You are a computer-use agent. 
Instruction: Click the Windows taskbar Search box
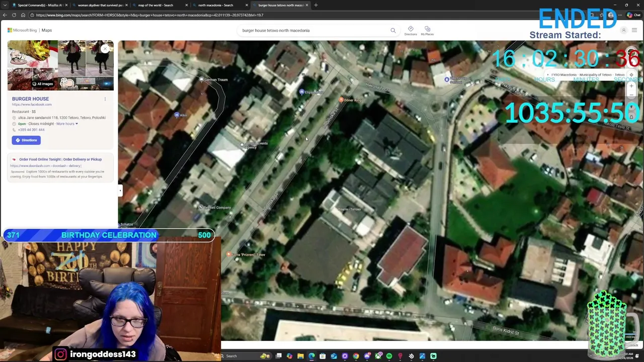pyautogui.click(x=244, y=356)
